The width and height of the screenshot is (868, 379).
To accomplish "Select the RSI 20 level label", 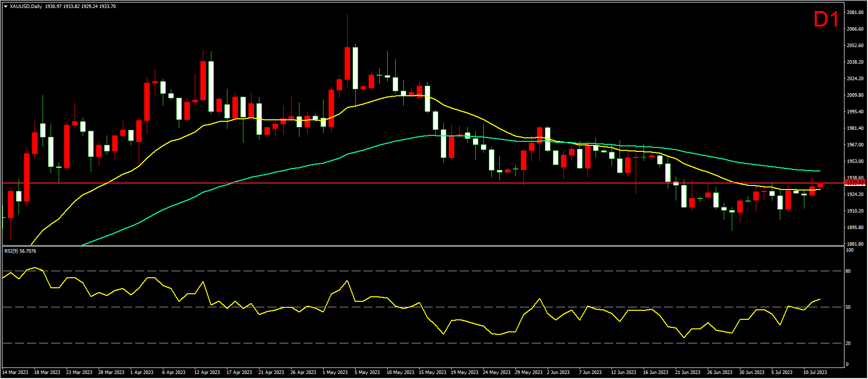I will pyautogui.click(x=848, y=343).
